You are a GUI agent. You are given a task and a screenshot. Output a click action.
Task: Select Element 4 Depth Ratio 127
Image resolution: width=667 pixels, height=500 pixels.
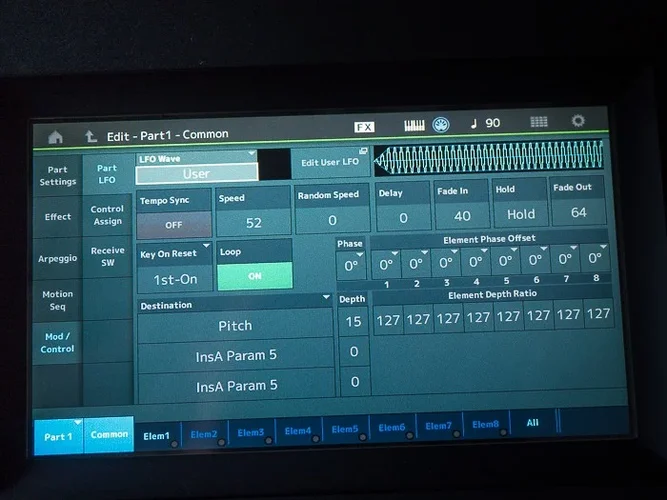(x=479, y=317)
